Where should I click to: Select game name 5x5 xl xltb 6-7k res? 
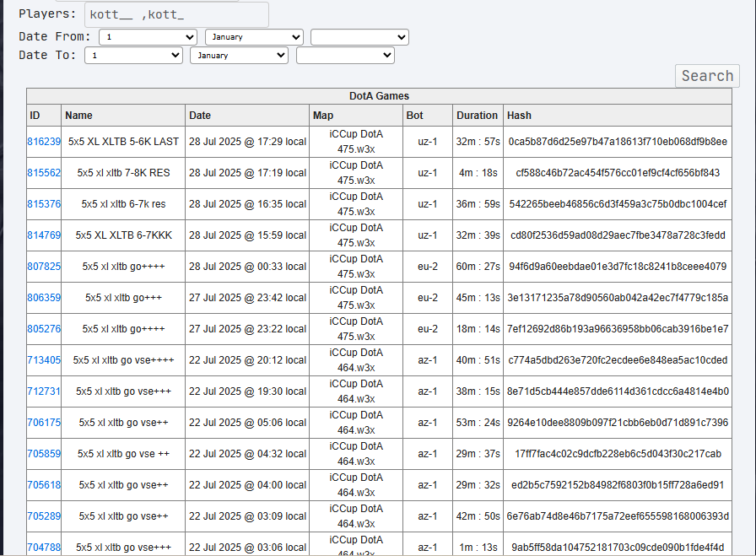[x=123, y=204]
